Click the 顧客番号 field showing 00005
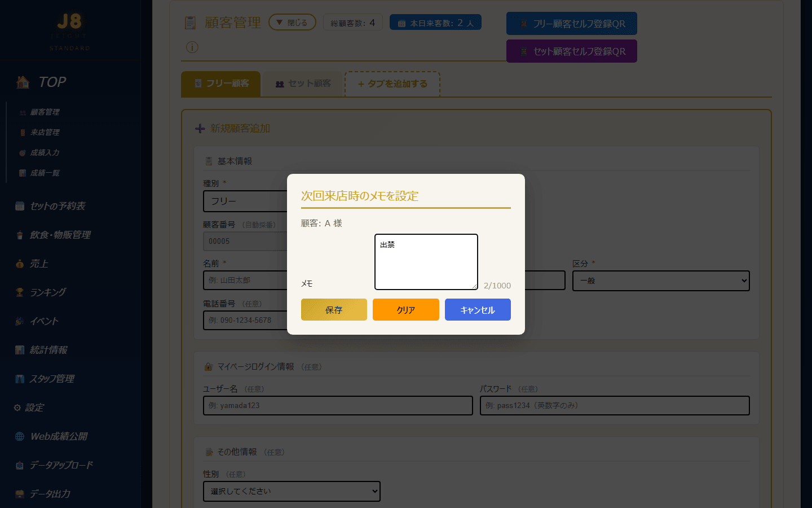The width and height of the screenshot is (812, 508). (x=246, y=241)
